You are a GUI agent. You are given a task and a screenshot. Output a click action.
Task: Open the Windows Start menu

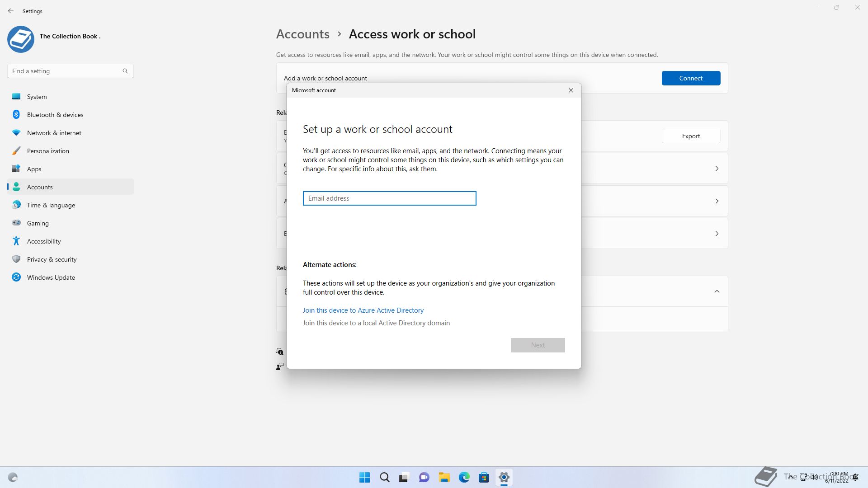click(364, 478)
